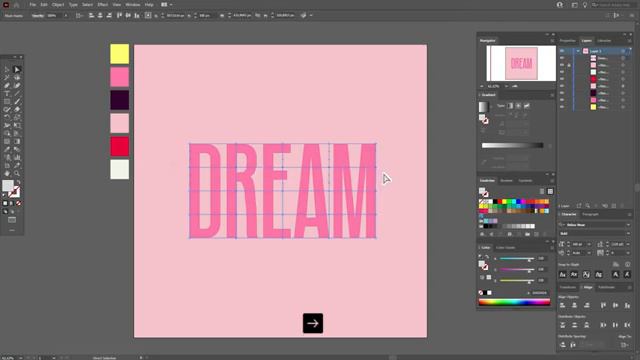640x360 pixels.
Task: Select the Column Graph tool
Action: pos(17,158)
